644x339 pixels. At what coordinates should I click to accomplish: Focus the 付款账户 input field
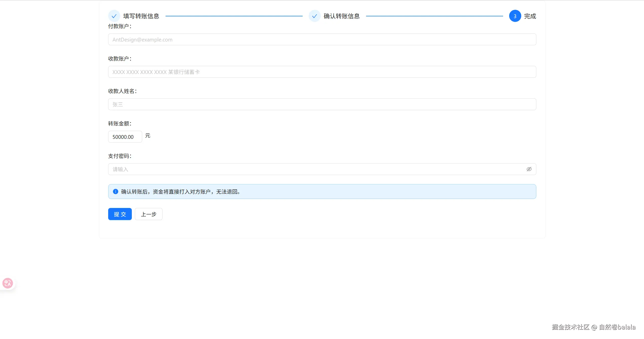tap(322, 39)
